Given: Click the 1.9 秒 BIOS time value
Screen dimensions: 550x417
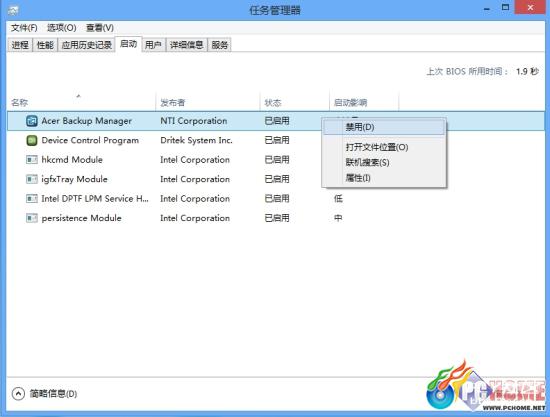Looking at the screenshot, I should [x=527, y=72].
